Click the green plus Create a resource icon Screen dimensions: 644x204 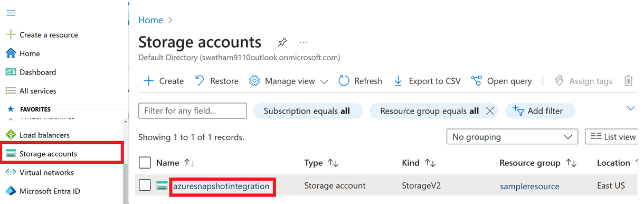coord(11,35)
